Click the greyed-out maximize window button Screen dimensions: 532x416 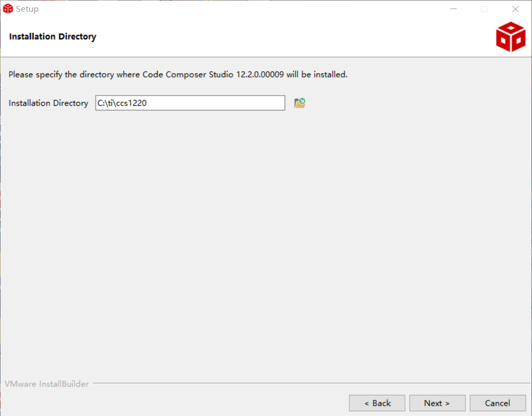pos(484,9)
